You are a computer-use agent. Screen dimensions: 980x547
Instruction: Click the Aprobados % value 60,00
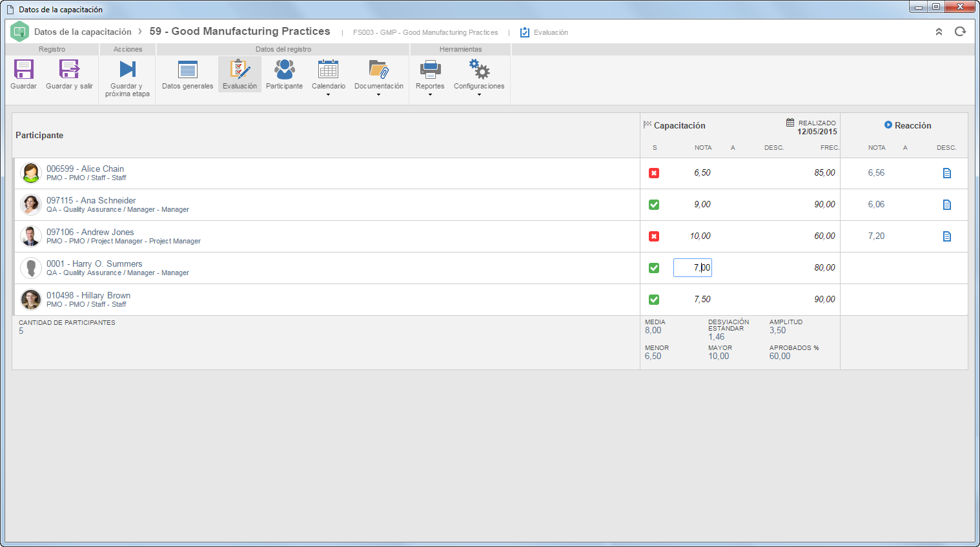[780, 356]
